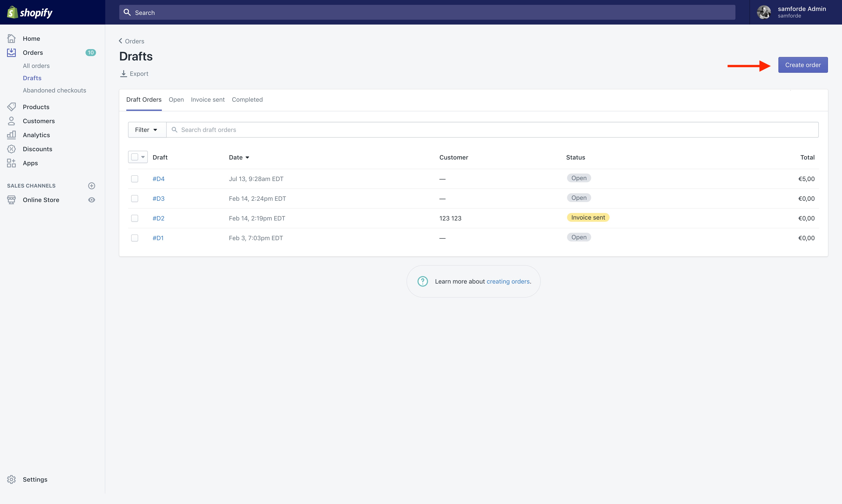Select the checkbox for draft #D2
Screen dimensions: 842x504
pyautogui.click(x=135, y=218)
